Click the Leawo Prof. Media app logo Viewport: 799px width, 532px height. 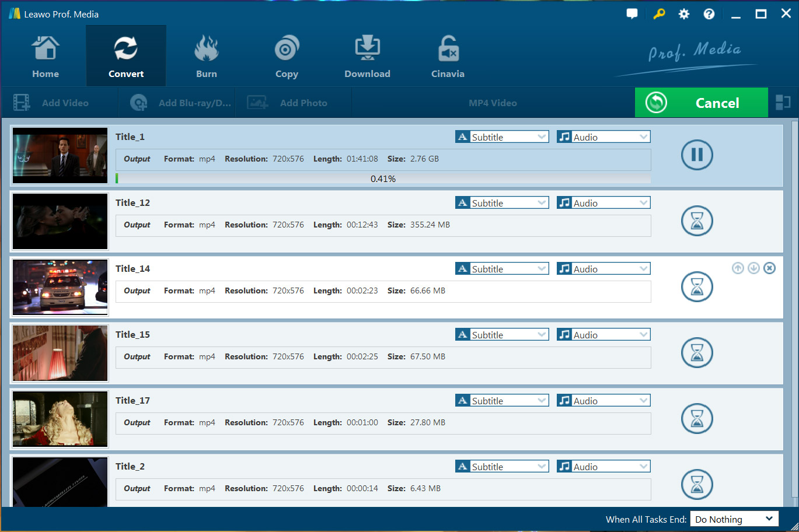pyautogui.click(x=15, y=13)
